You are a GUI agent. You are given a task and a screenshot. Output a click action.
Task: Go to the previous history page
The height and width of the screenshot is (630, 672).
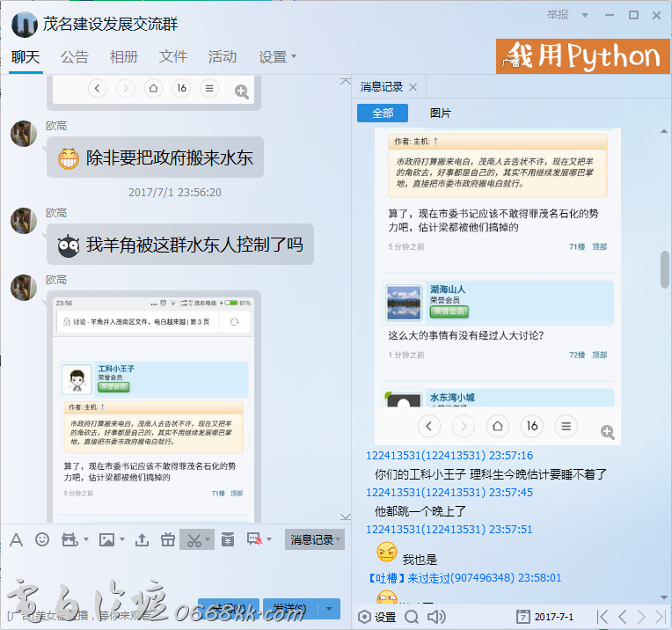pyautogui.click(x=623, y=616)
